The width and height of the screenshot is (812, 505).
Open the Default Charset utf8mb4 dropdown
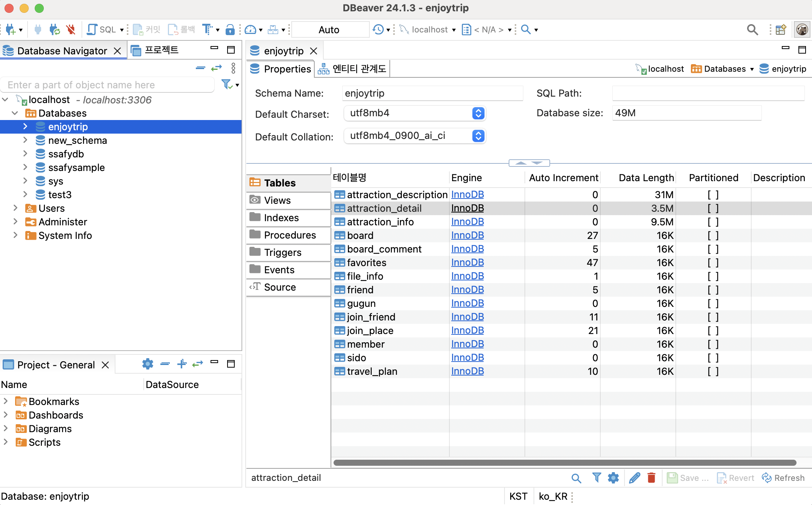(478, 113)
